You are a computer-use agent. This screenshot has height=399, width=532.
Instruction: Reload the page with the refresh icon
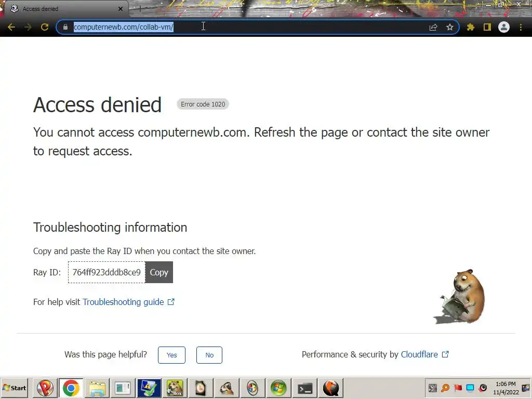click(x=45, y=27)
